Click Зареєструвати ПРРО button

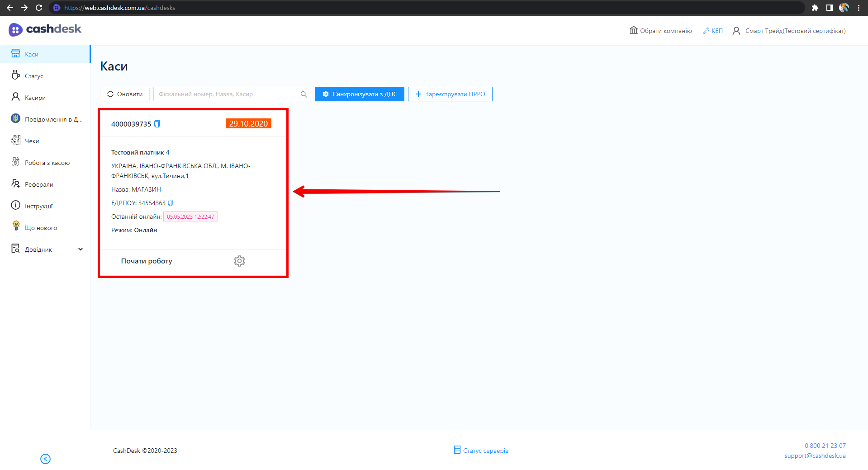coord(450,94)
